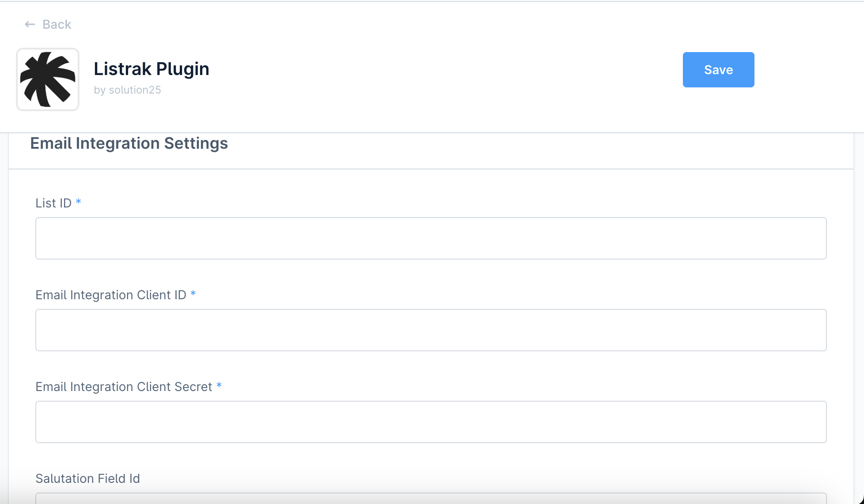Click the asterisk after Client Secret label

[x=219, y=386]
